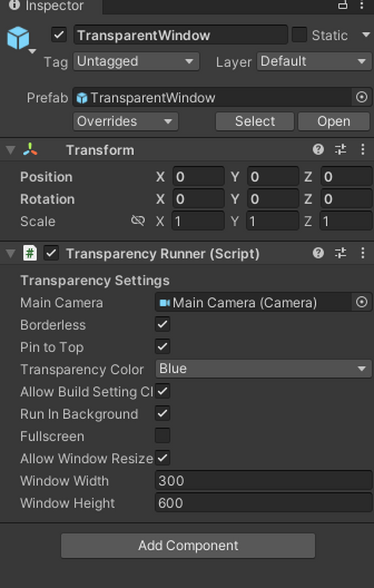Click the Add Component button
The width and height of the screenshot is (374, 588).
pyautogui.click(x=188, y=546)
